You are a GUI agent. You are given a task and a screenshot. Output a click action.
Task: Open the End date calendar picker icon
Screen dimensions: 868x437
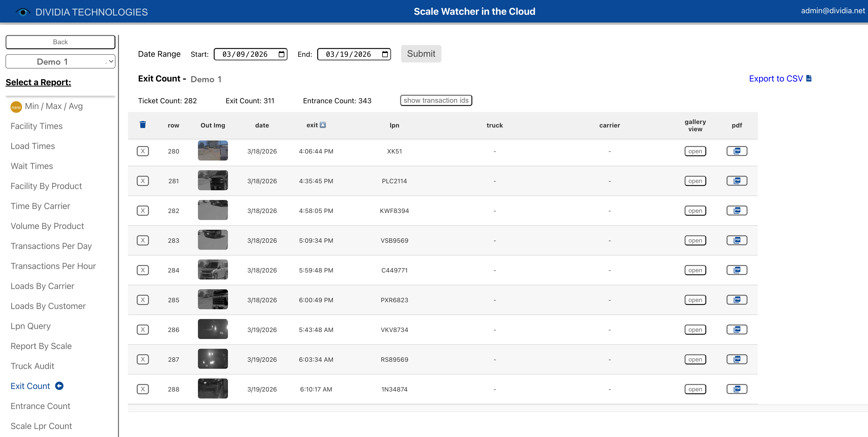[385, 54]
